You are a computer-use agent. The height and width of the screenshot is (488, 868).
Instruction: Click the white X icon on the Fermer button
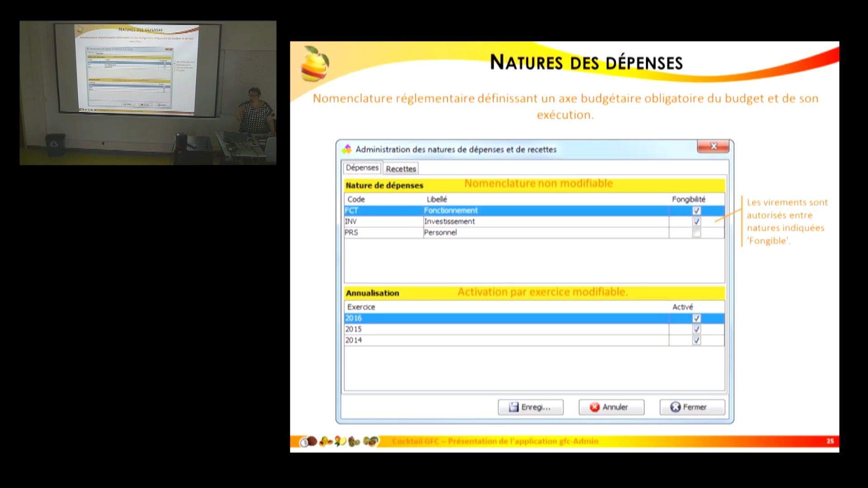point(675,406)
